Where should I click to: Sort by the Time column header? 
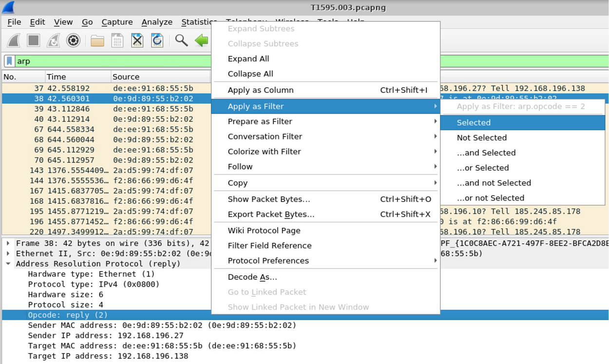click(x=77, y=77)
